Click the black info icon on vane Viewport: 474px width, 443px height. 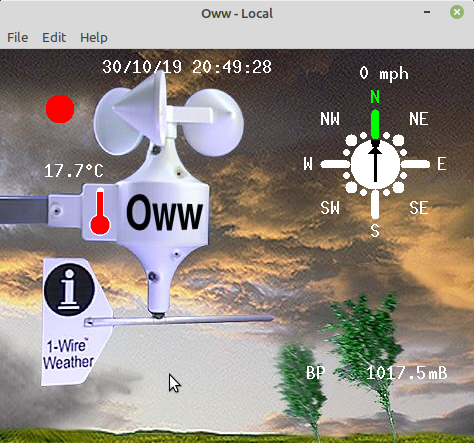point(69,289)
